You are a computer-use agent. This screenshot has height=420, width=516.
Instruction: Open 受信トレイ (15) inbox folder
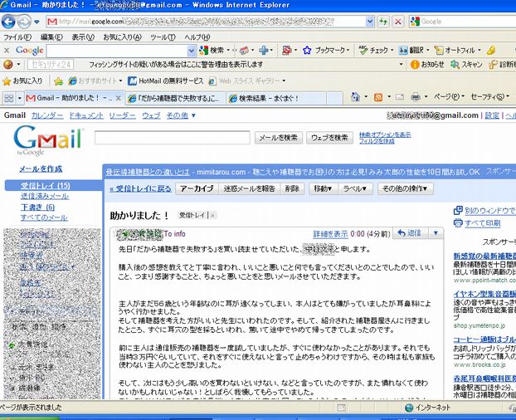(x=45, y=186)
